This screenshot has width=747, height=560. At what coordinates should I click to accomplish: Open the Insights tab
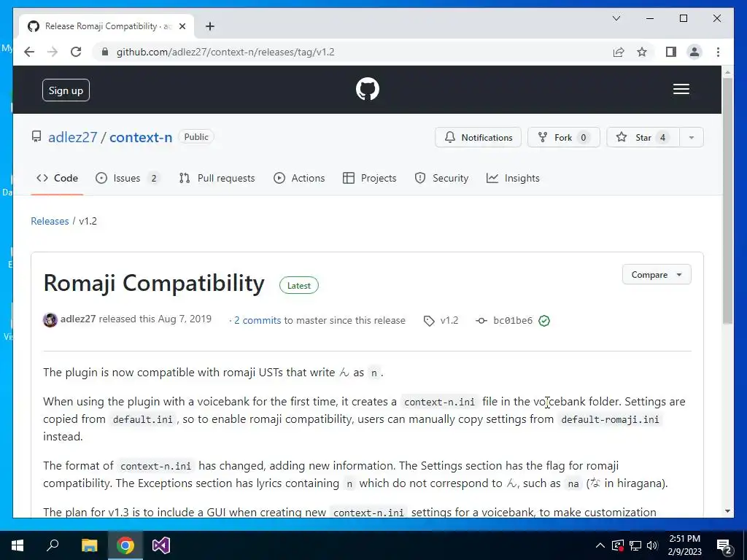(513, 178)
